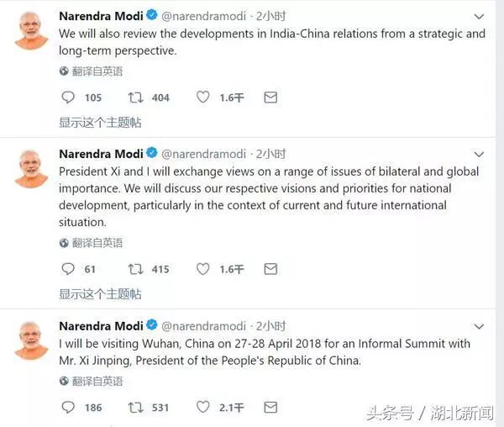
Task: Expand the second tweet's chevron menu
Action: coord(479,155)
